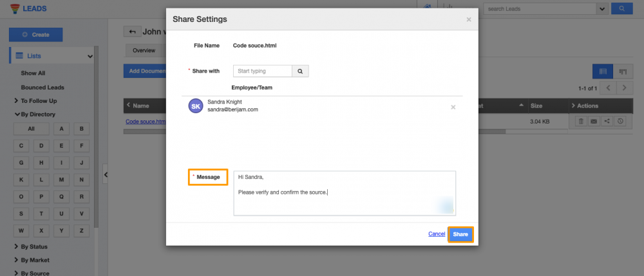Select Show All in Lists menu
Screen dimensions: 644x276
pyautogui.click(x=33, y=73)
